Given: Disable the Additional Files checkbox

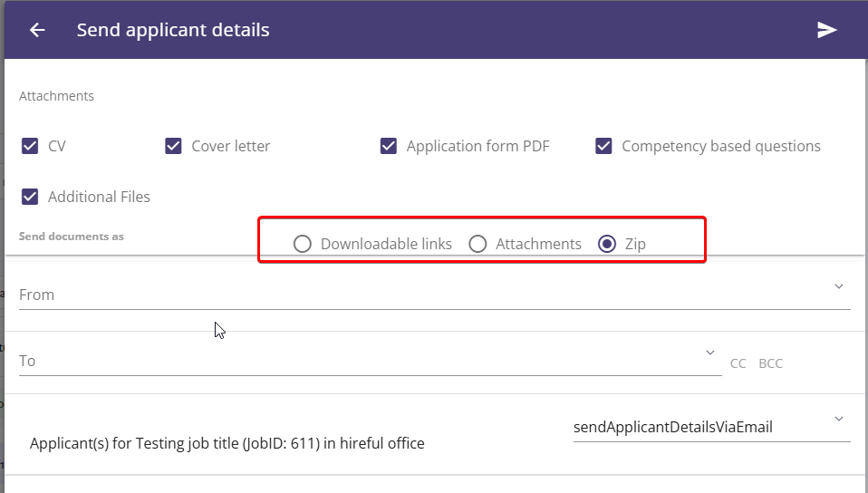Looking at the screenshot, I should (30, 197).
